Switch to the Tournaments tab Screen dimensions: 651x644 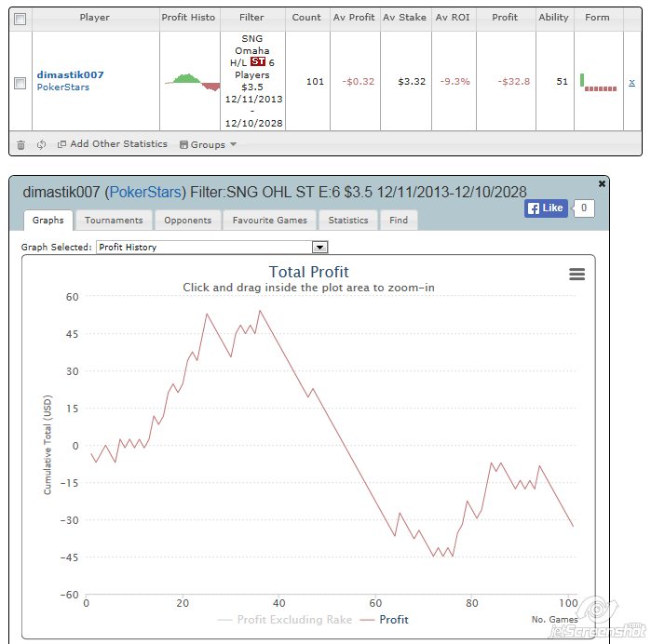(114, 221)
